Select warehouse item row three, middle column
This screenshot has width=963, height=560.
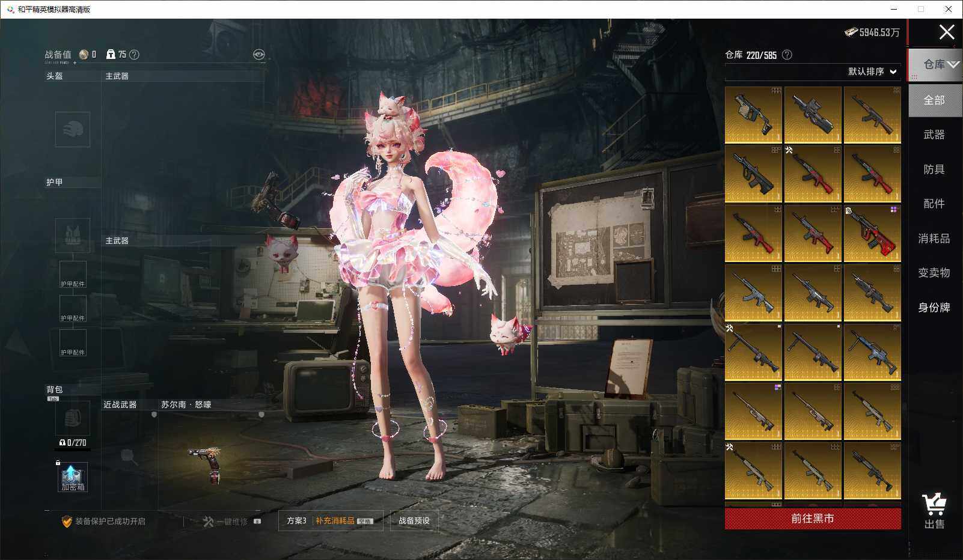[x=813, y=234]
